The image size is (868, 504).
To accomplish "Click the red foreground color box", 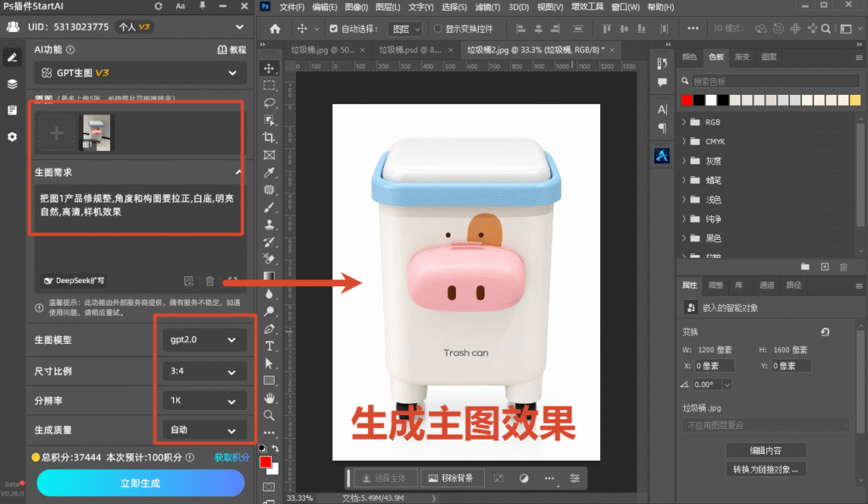I will tap(265, 462).
